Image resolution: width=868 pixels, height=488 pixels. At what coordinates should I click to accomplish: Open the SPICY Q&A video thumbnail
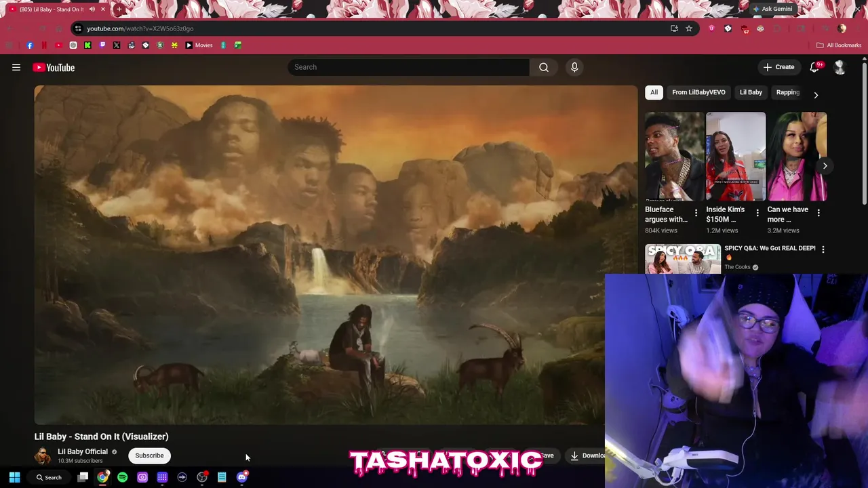click(x=683, y=259)
